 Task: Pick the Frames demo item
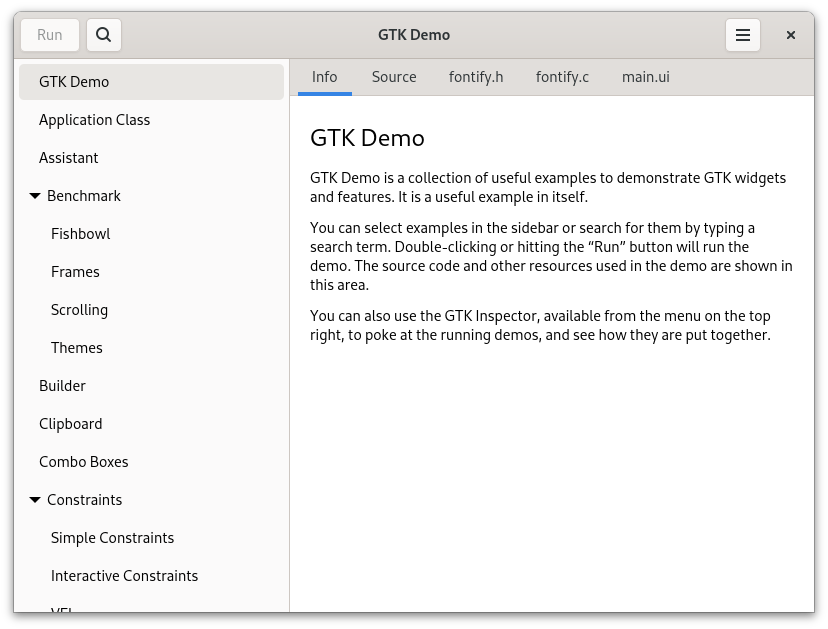(75, 272)
